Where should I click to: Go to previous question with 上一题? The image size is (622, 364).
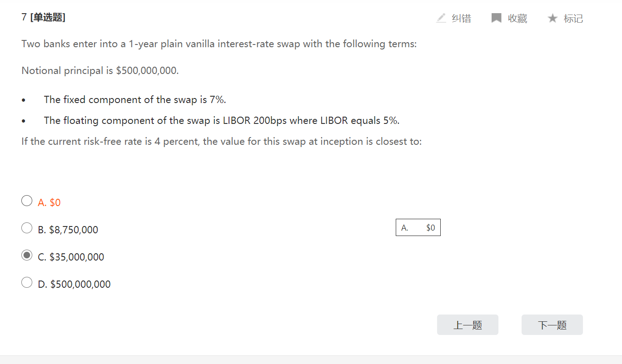point(468,325)
